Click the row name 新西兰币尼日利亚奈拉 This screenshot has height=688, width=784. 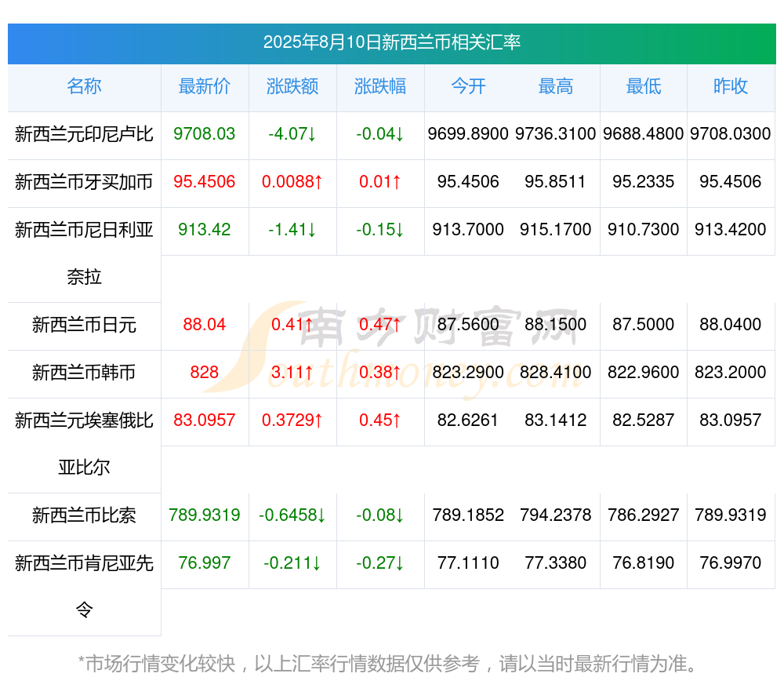(84, 253)
